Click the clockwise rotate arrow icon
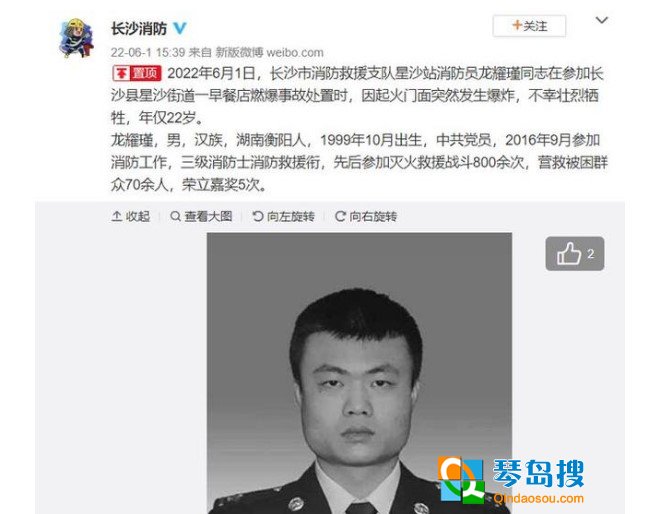The height and width of the screenshot is (514, 648). click(340, 216)
